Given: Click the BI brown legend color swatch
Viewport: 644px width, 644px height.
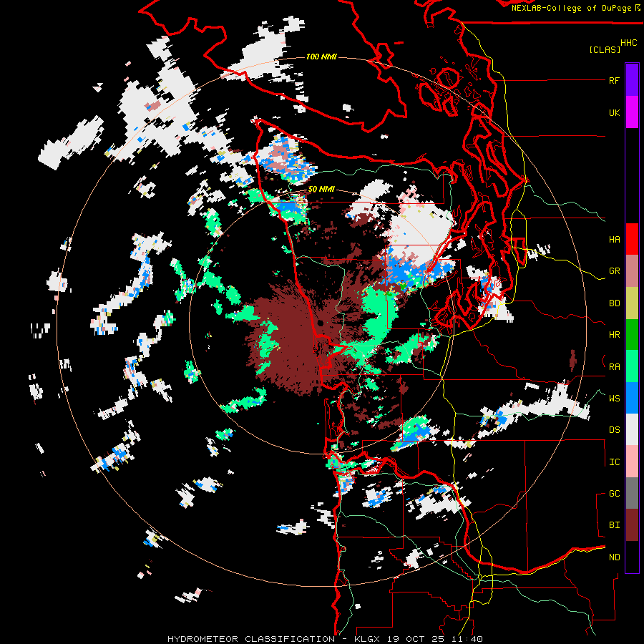Looking at the screenshot, I should click(632, 525).
